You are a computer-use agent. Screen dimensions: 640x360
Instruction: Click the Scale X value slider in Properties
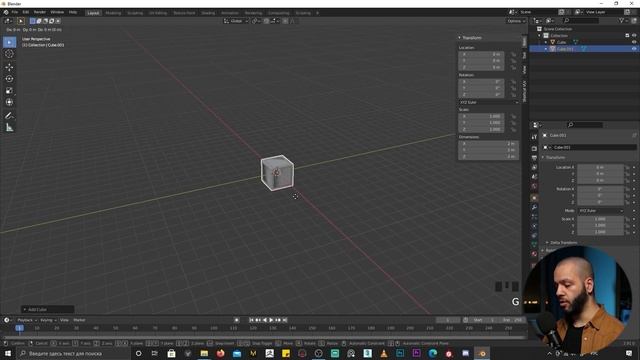pyautogui.click(x=600, y=219)
